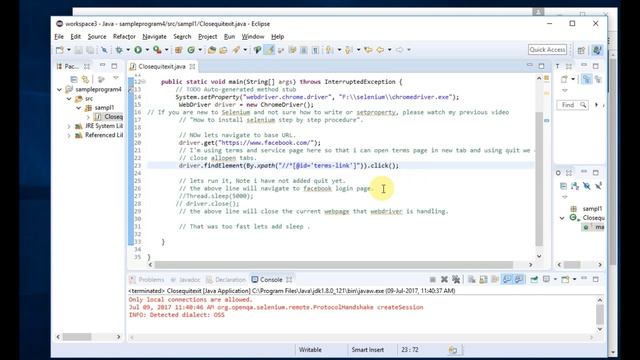Expand the JRE System Library node
Viewport: 640px width, 360px height.
coord(69,126)
